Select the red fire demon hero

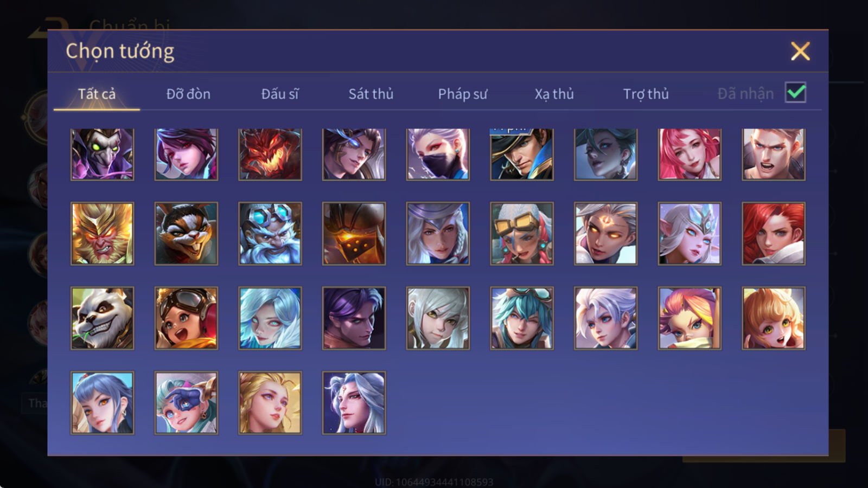(270, 155)
